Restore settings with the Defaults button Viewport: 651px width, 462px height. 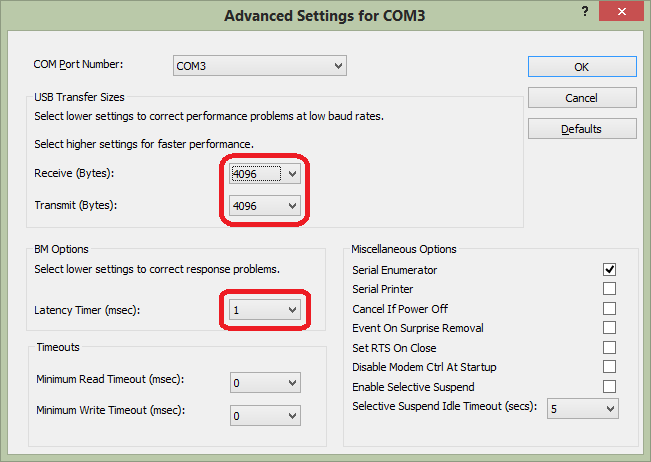(x=581, y=129)
